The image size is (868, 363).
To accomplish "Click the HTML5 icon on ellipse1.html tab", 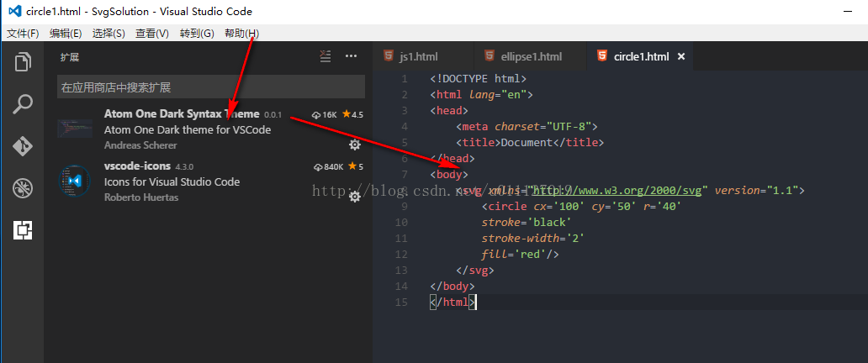I will (489, 56).
